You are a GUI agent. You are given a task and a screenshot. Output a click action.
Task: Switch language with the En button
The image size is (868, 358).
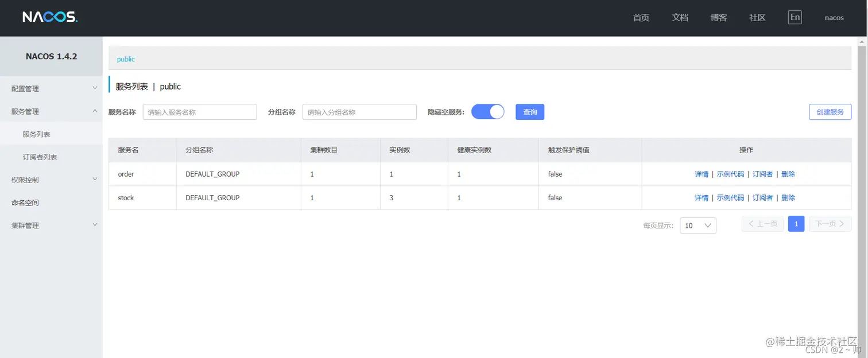click(x=795, y=17)
